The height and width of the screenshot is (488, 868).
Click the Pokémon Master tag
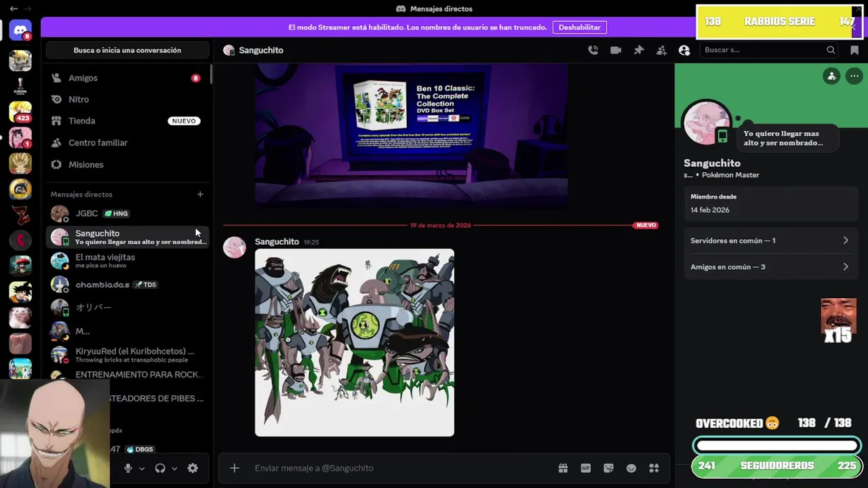point(730,175)
